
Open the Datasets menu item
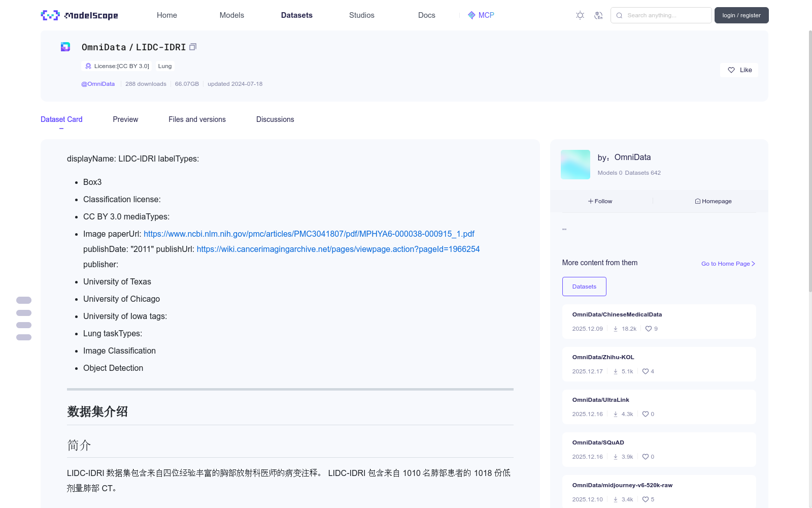tap(297, 15)
